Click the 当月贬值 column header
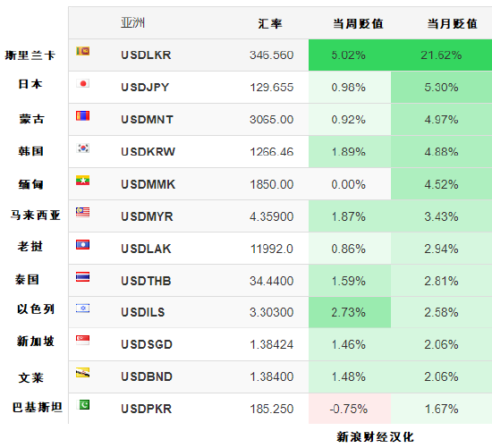Image resolution: width=492 pixels, height=448 pixels. pos(452,24)
